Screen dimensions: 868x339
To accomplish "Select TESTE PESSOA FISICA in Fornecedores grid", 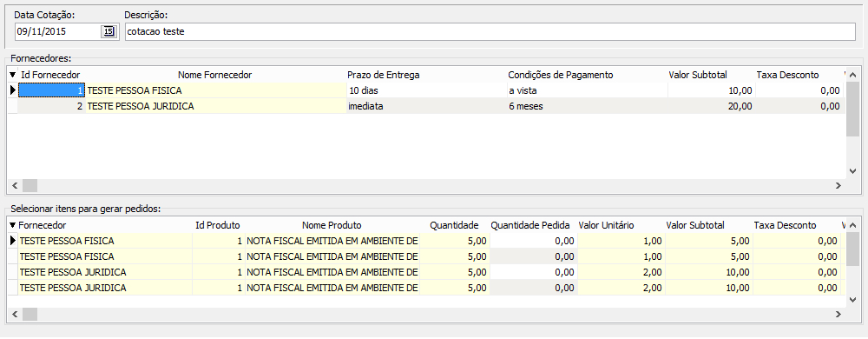I will (x=215, y=90).
